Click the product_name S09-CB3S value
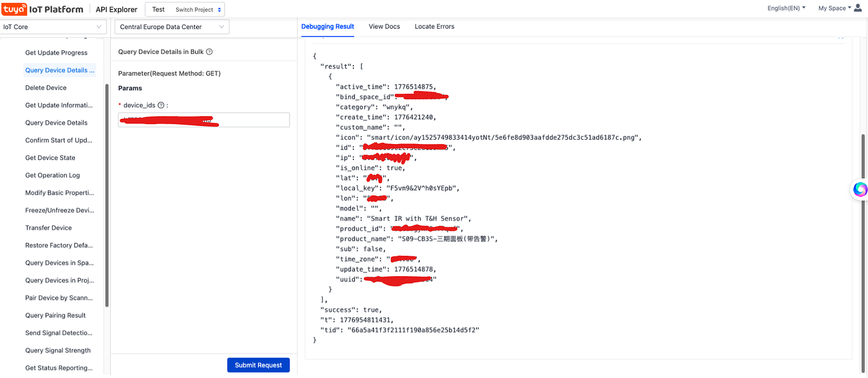The image size is (868, 378). [446, 238]
